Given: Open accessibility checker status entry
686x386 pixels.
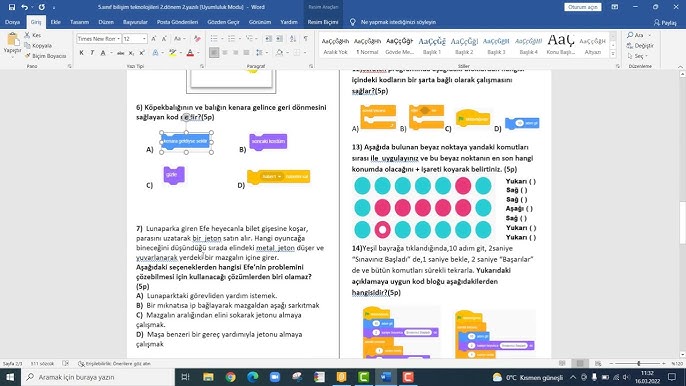Looking at the screenshot, I should (114, 363).
